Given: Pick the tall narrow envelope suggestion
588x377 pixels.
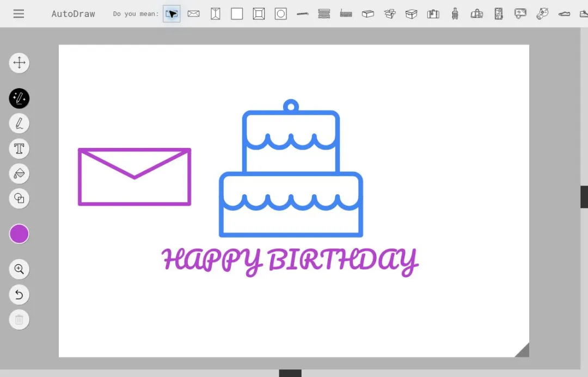Looking at the screenshot, I should tap(215, 14).
